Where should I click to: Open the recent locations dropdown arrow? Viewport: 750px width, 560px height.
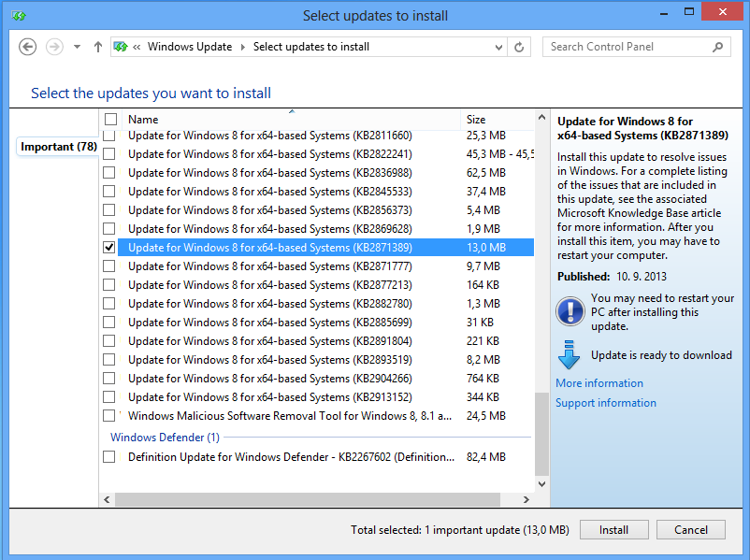click(x=77, y=47)
